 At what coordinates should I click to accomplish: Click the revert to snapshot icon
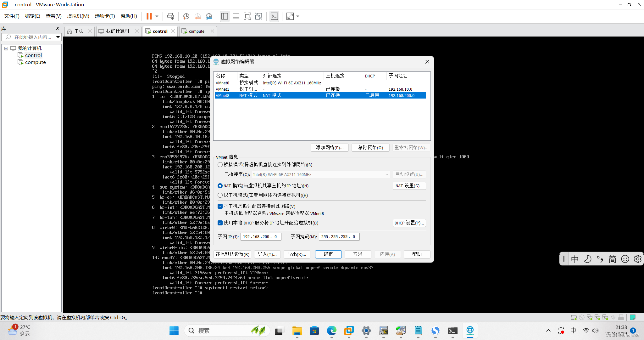[197, 16]
